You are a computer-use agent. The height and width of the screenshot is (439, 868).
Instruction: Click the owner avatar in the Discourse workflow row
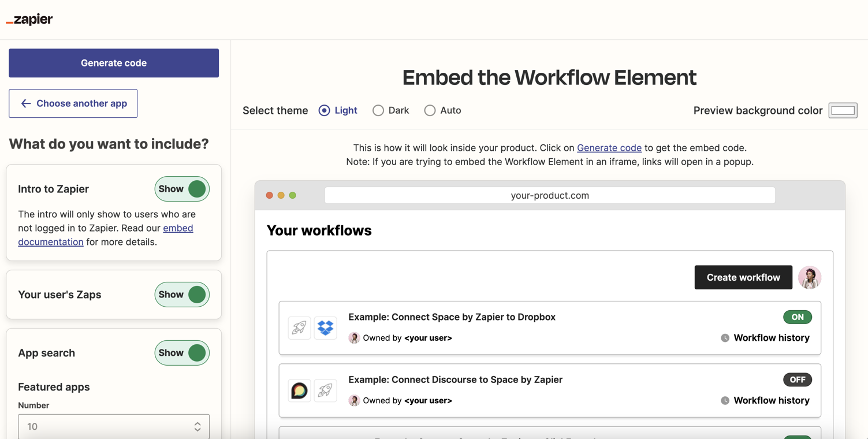tap(354, 400)
